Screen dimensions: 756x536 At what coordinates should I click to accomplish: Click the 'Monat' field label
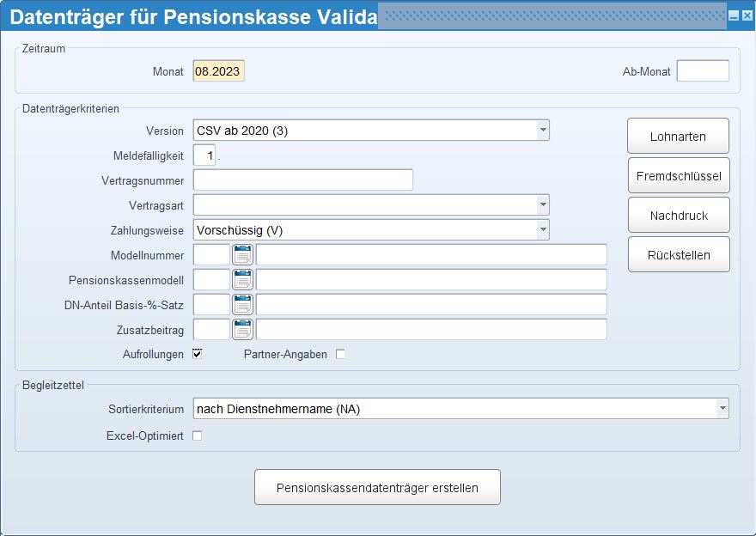tap(168, 71)
